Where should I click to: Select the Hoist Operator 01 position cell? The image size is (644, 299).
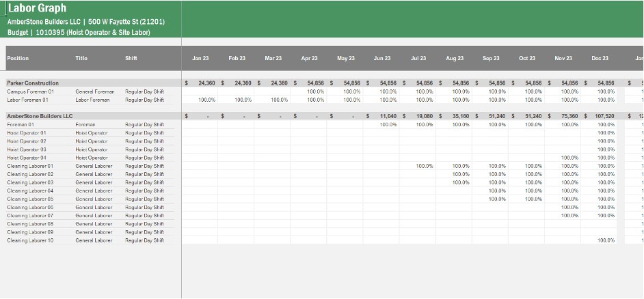27,133
